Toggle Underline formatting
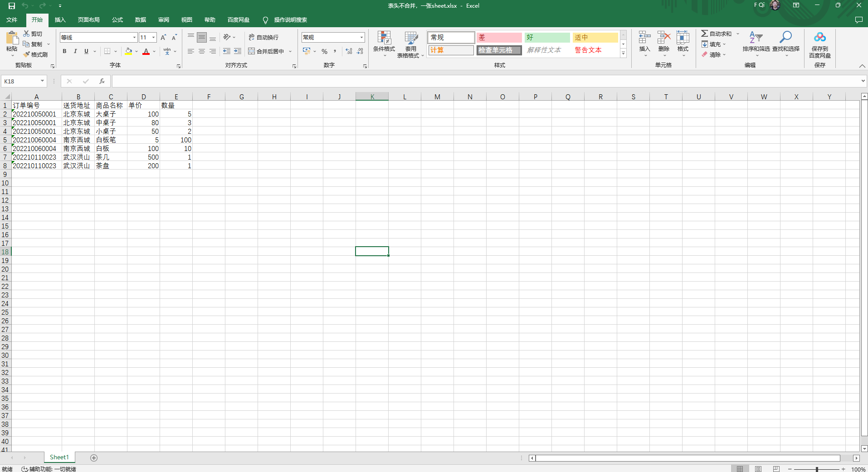The height and width of the screenshot is (472, 868). (x=86, y=51)
